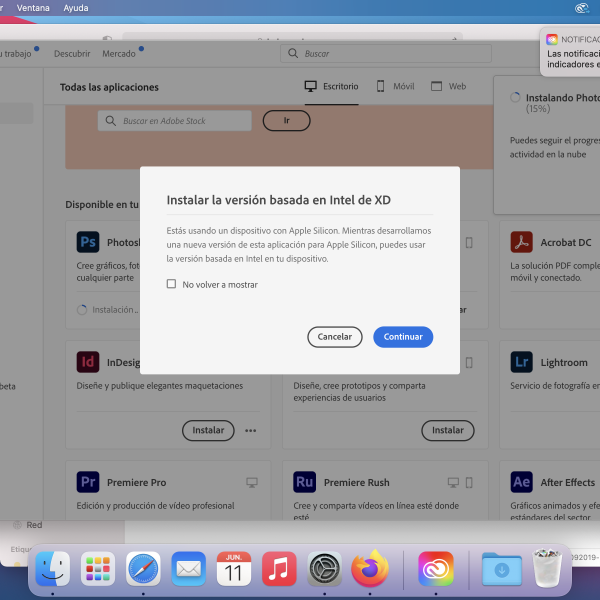Open Finder from the Dock
Viewport: 600px width, 600px height.
[53, 569]
